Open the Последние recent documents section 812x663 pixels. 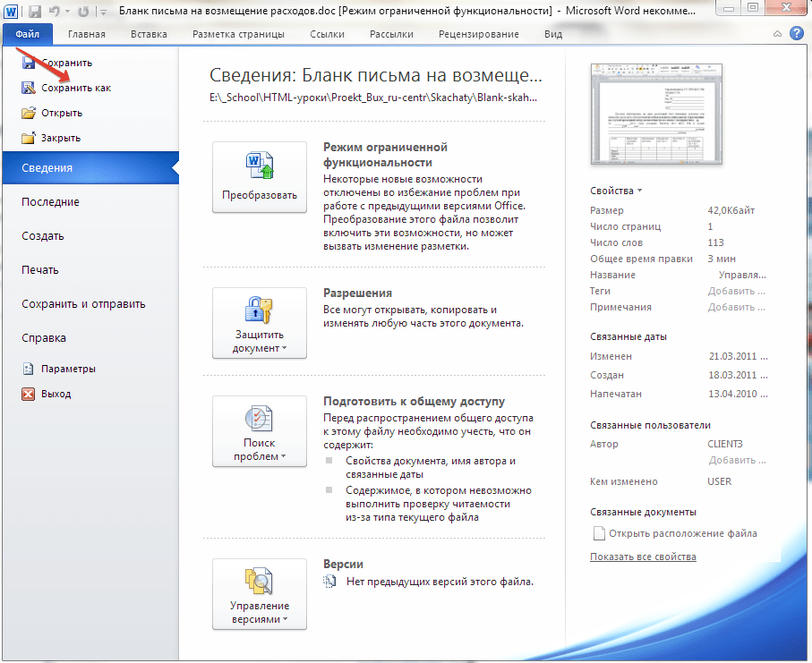coord(50,202)
